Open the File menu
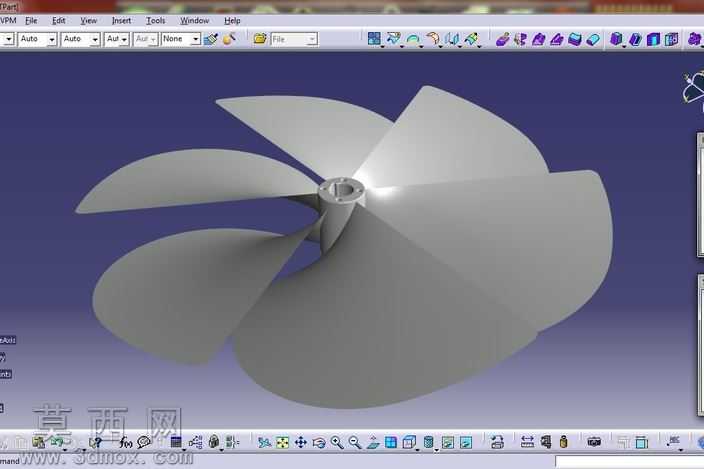The height and width of the screenshot is (469, 704). 31,21
